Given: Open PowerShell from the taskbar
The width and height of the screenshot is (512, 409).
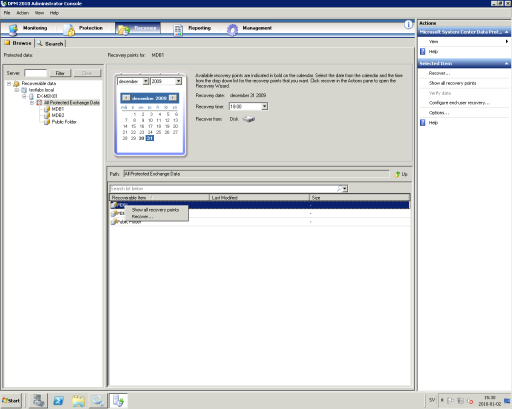Looking at the screenshot, I should tap(58, 401).
